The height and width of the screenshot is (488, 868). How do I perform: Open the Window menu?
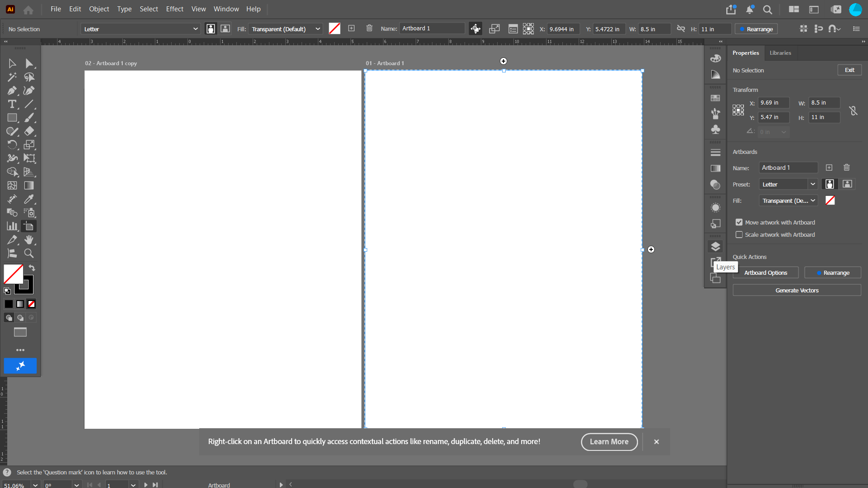tap(226, 9)
